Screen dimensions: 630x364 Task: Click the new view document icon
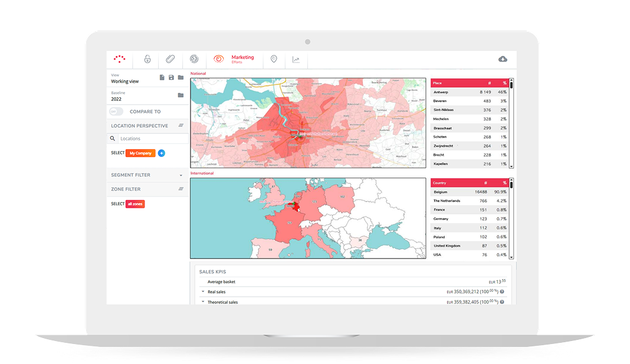(162, 78)
